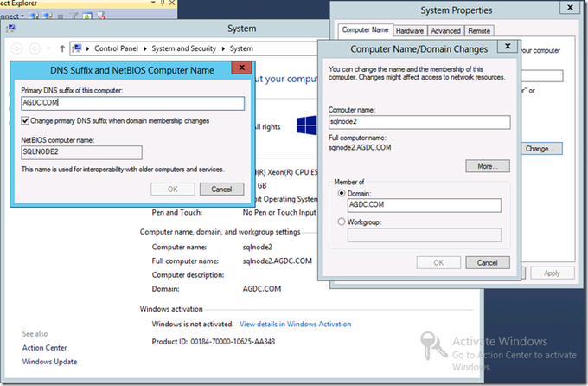The width and height of the screenshot is (588, 386).
Task: Select the Domain radio button
Action: 342,193
